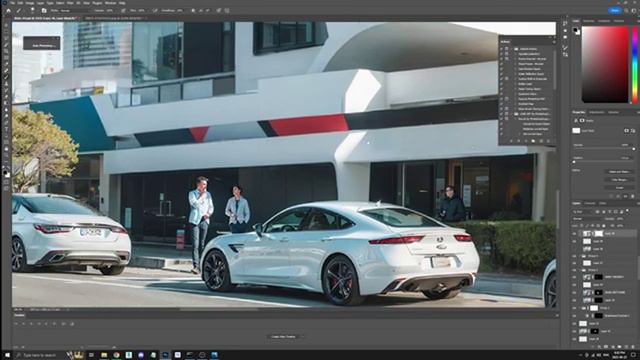
Task: Expand the layer group with white mask
Action: click(581, 308)
